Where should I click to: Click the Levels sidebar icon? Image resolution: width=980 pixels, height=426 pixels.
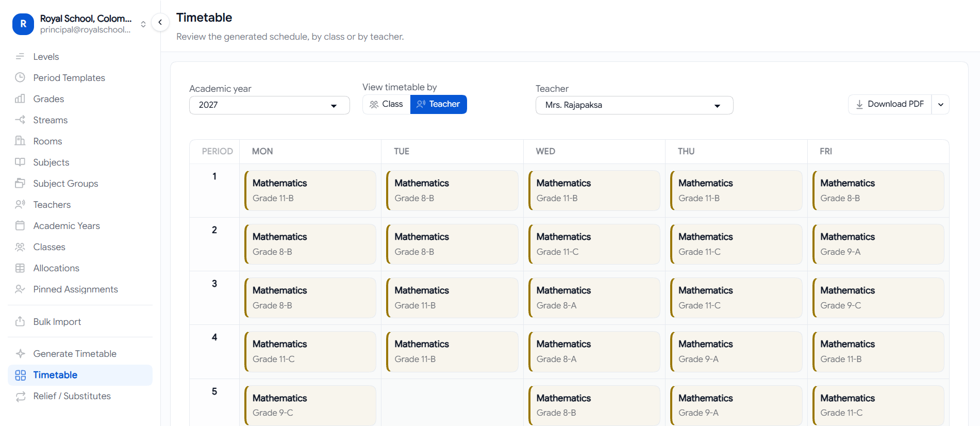tap(20, 56)
